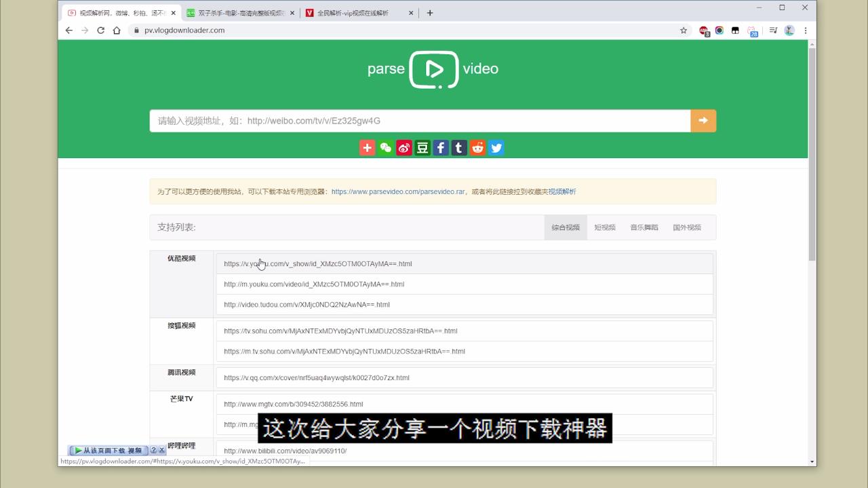This screenshot has width=868, height=488.
Task: Open Chrome's customize and control menu
Action: [804, 30]
